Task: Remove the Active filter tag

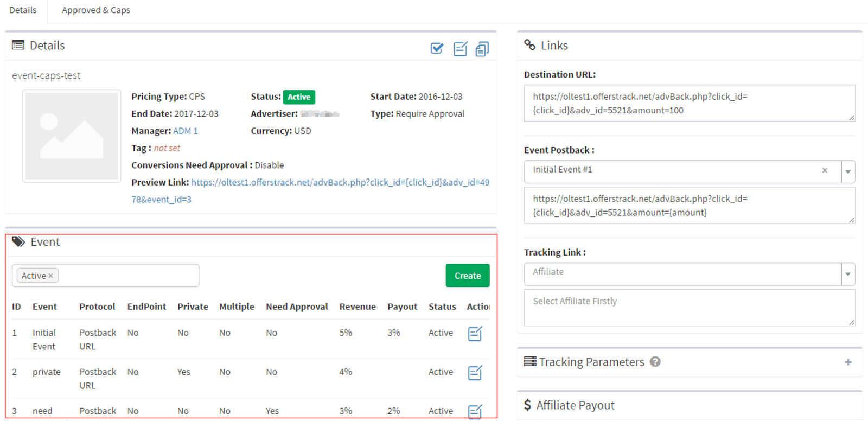Action: [x=51, y=276]
